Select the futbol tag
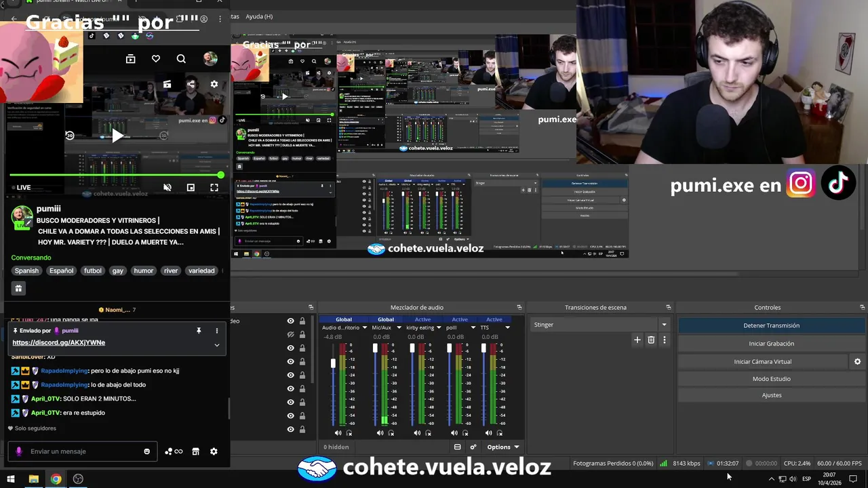868x488 pixels. click(93, 270)
